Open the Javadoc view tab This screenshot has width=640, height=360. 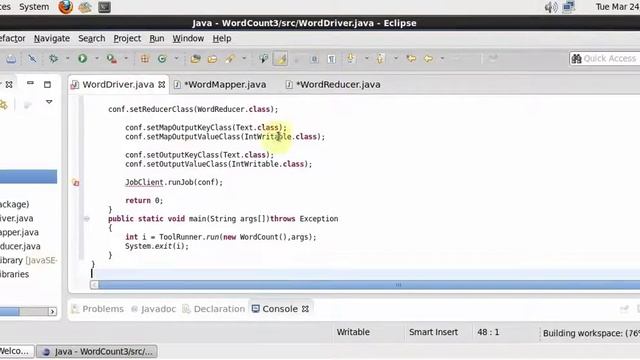point(153,309)
